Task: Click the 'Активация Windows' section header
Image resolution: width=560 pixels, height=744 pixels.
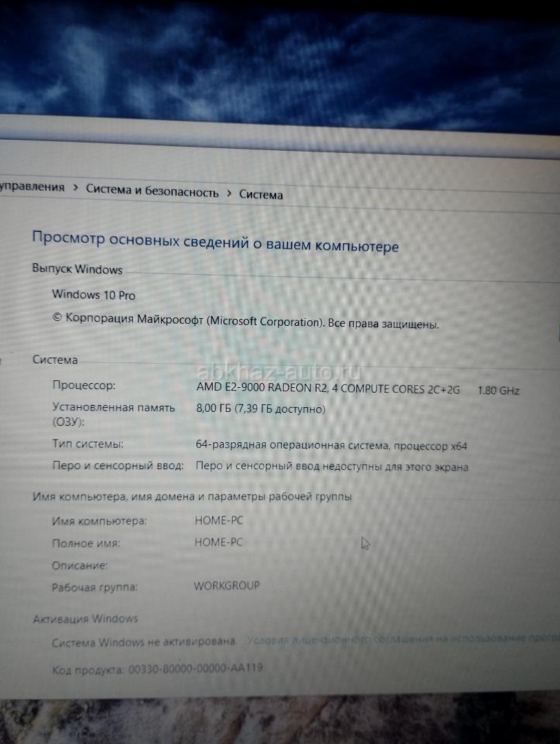Action: click(x=85, y=619)
